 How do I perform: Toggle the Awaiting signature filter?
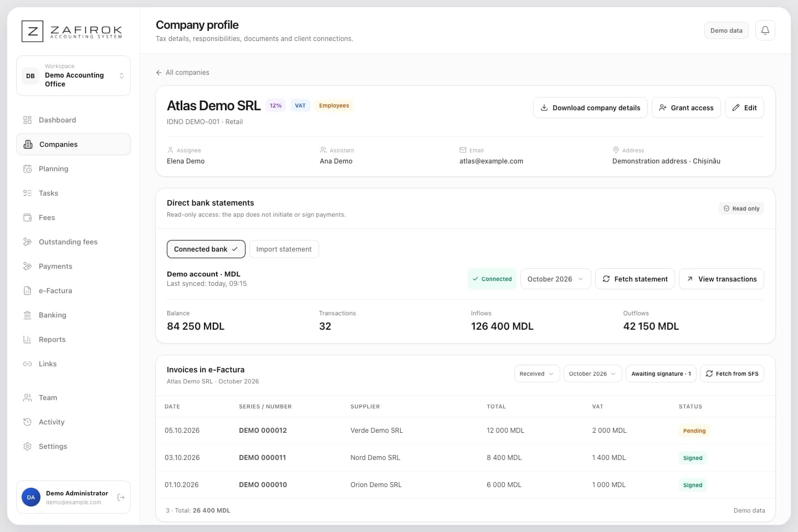(x=661, y=374)
